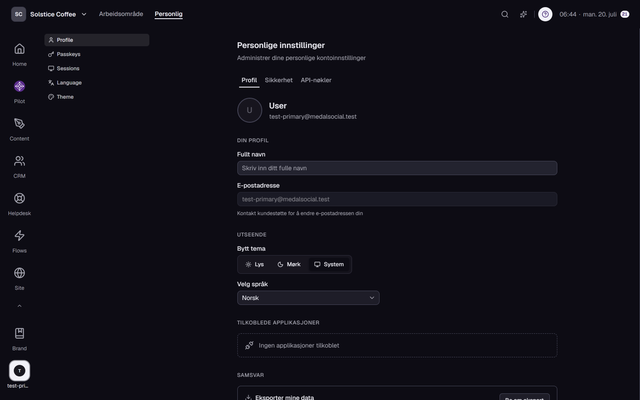Go to Content section

tap(19, 129)
